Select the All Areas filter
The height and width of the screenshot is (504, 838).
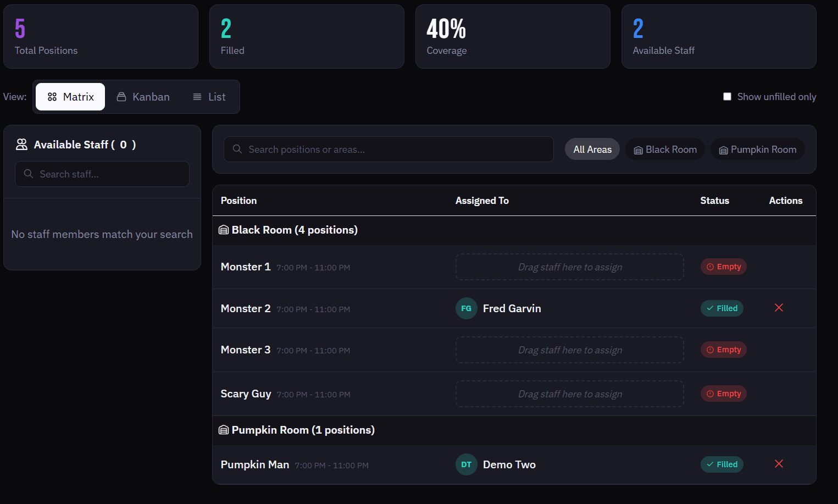(x=592, y=149)
